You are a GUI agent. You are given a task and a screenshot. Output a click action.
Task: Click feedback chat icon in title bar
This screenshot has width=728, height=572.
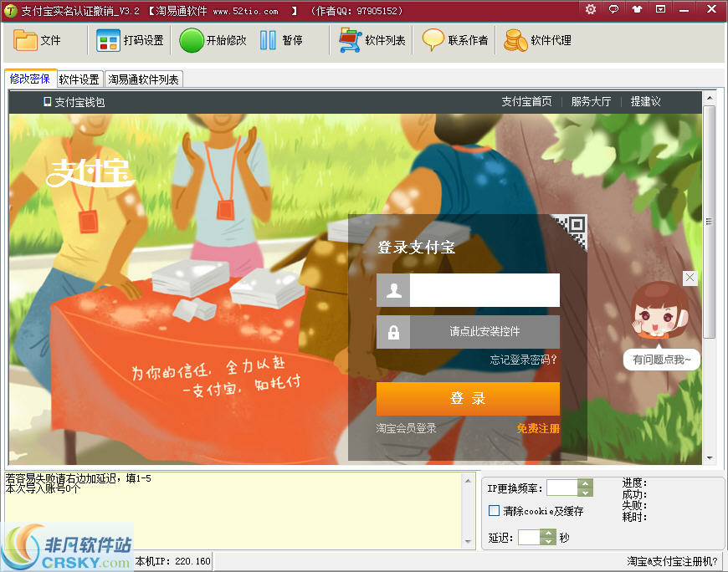[614, 9]
